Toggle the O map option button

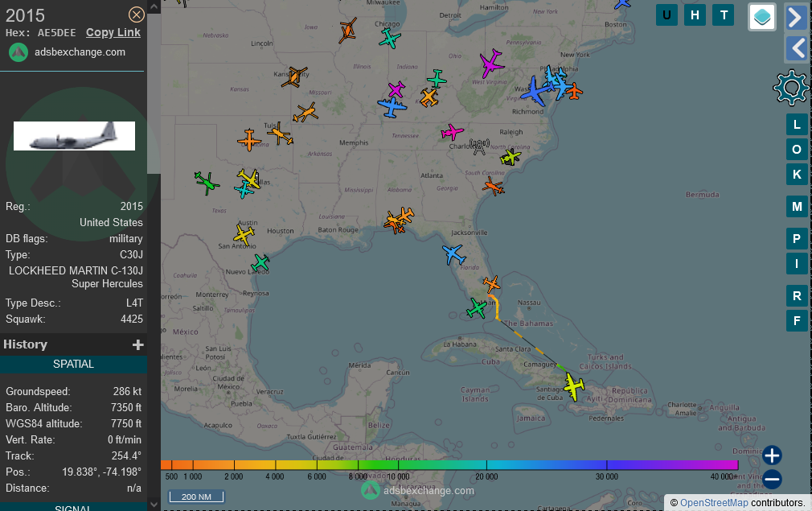[x=797, y=149]
